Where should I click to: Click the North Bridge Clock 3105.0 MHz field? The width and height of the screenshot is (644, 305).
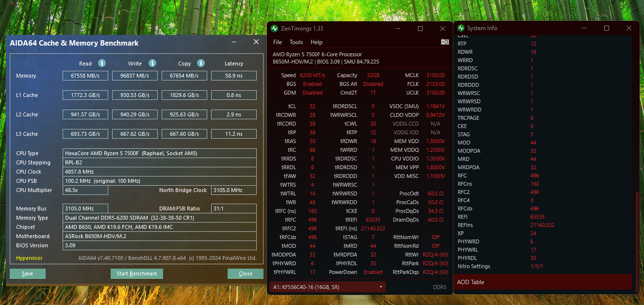[x=234, y=190]
